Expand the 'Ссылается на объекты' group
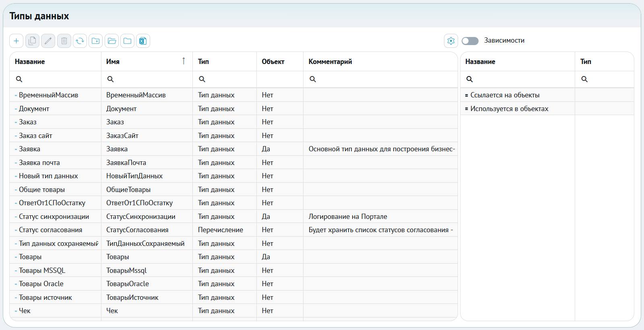 click(x=466, y=95)
